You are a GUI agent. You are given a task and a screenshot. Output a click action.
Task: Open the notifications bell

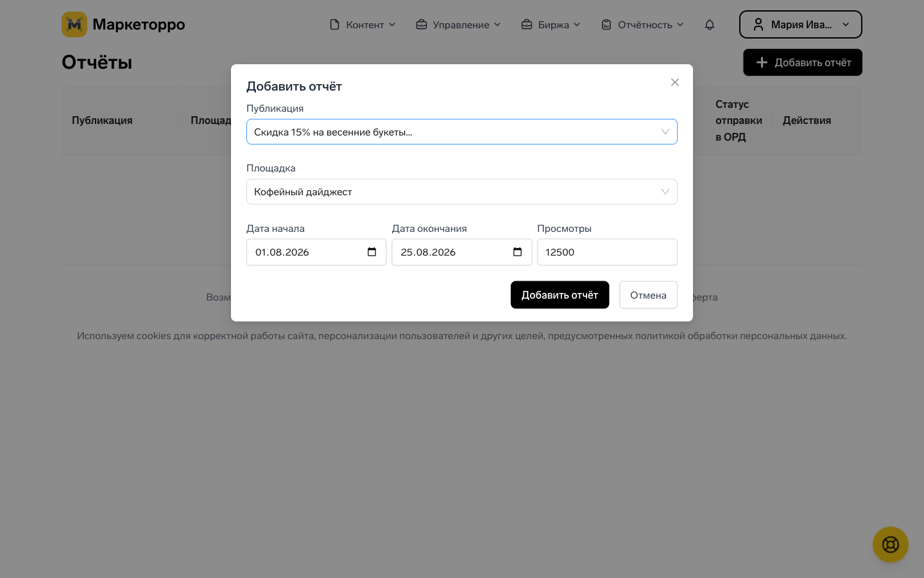point(710,24)
